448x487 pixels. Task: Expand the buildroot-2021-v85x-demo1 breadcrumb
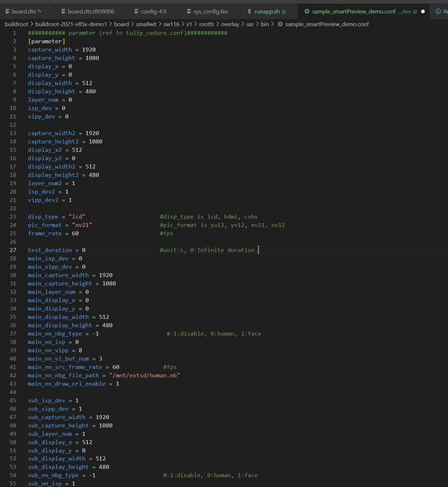[71, 24]
